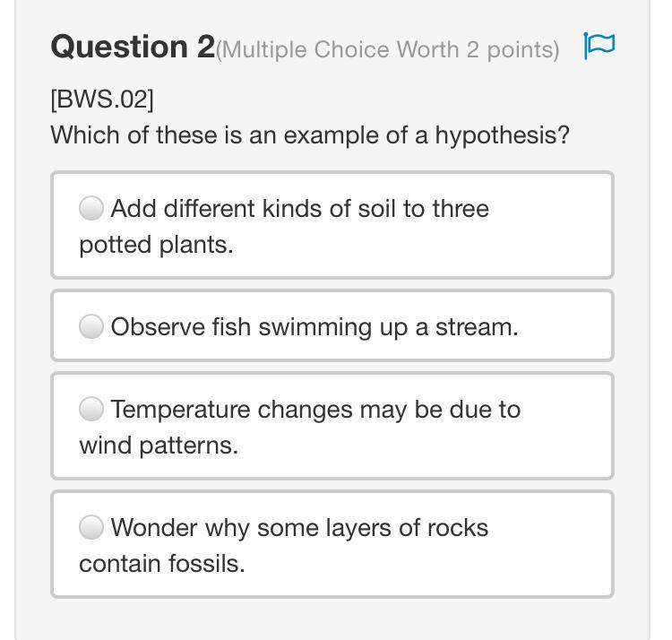The image size is (672, 640).
Task: Flag Question 2 for review
Action: (599, 46)
